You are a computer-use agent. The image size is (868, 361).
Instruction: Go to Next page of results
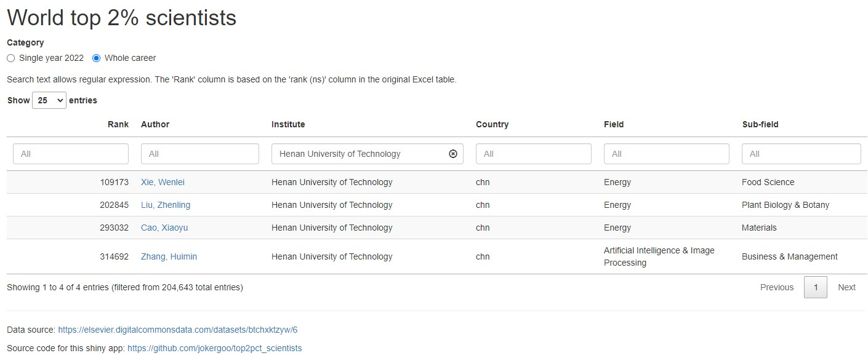(846, 287)
